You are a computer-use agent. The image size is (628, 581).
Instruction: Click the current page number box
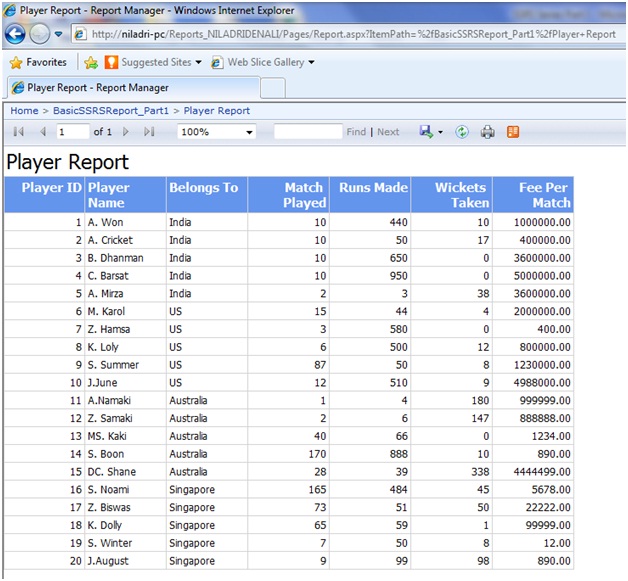coord(72,132)
